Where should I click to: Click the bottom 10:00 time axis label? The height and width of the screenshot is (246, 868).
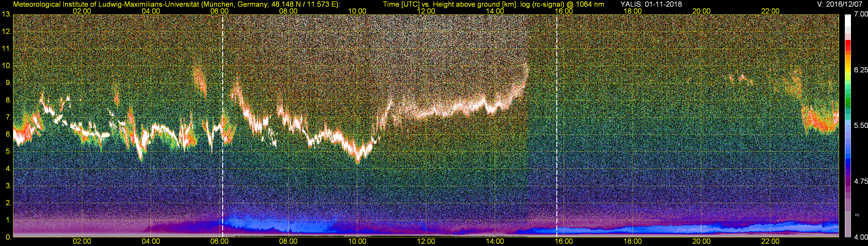357,241
